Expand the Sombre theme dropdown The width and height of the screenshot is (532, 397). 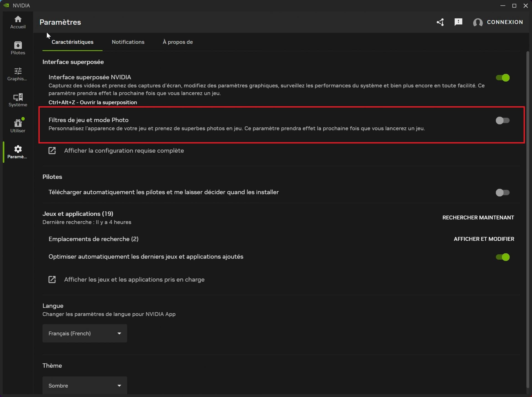(x=85, y=386)
